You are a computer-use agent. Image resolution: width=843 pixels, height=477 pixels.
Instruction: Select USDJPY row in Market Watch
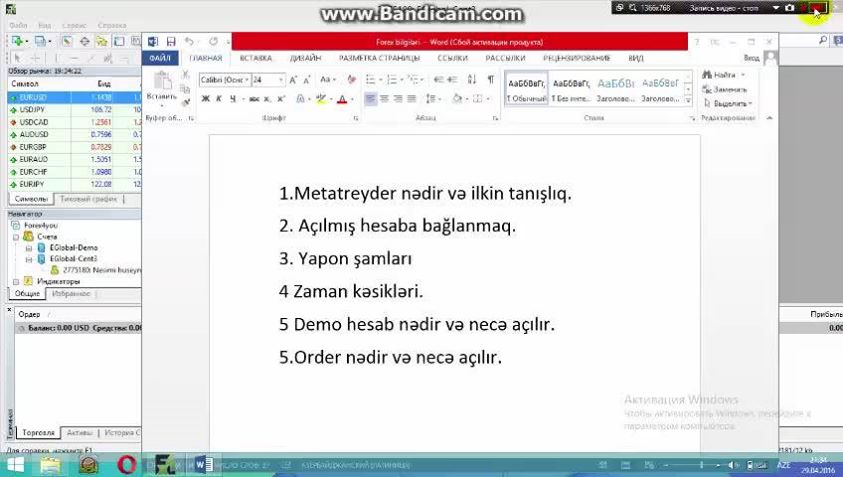[75, 110]
